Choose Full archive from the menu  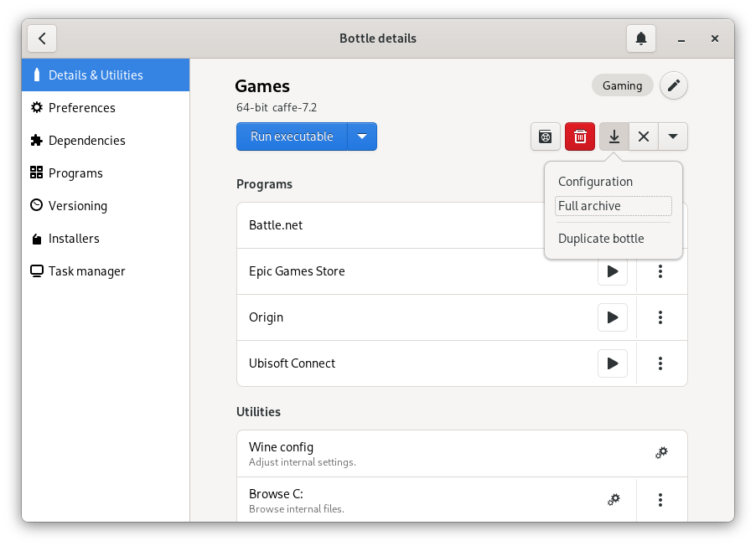pos(591,205)
